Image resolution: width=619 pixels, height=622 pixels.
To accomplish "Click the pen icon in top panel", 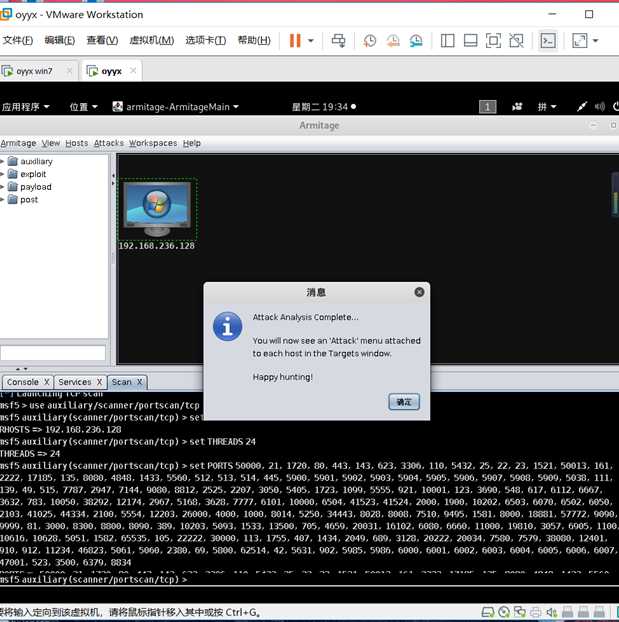I will pyautogui.click(x=581, y=107).
